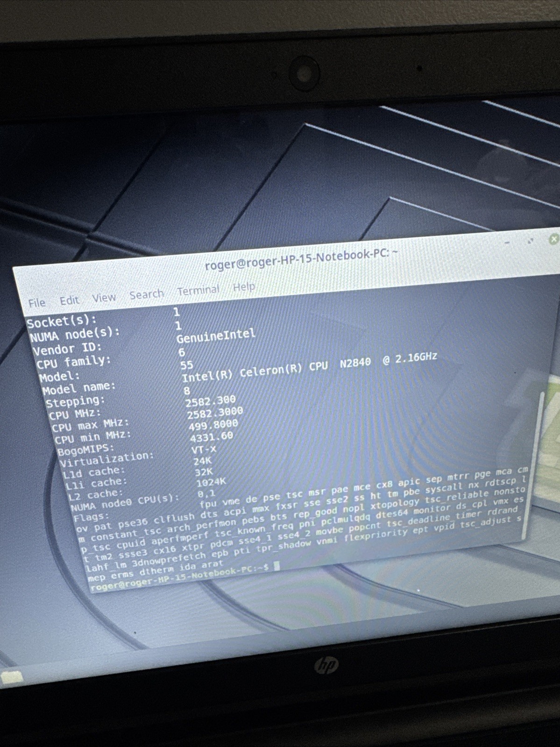Click the "CPU family:" label

74,362
